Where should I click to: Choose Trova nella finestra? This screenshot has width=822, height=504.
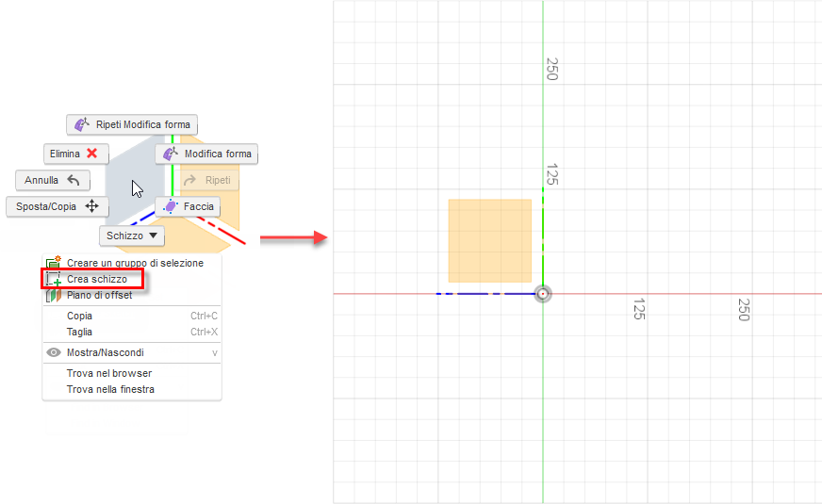click(132, 389)
